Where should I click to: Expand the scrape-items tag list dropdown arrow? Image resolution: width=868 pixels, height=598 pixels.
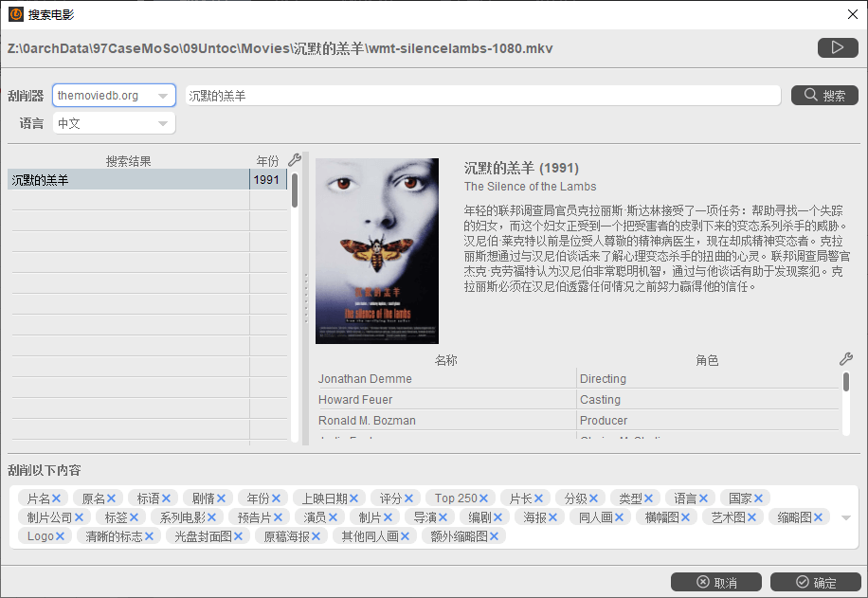[846, 517]
